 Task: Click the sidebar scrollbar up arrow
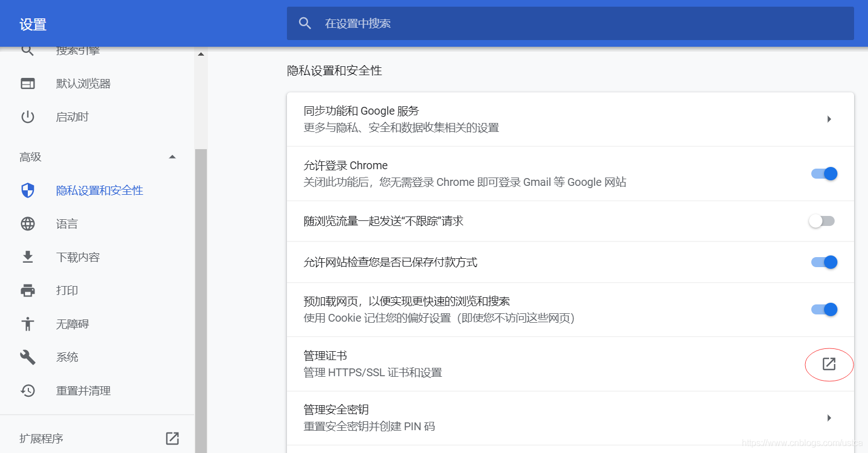tap(201, 55)
